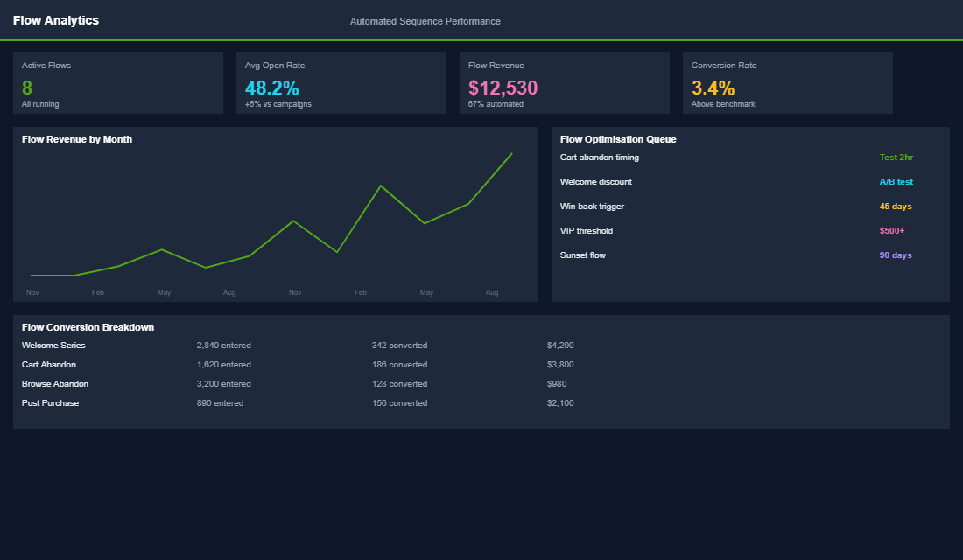The image size is (963, 560).
Task: Click the 342 converted cell
Action: pyautogui.click(x=399, y=346)
